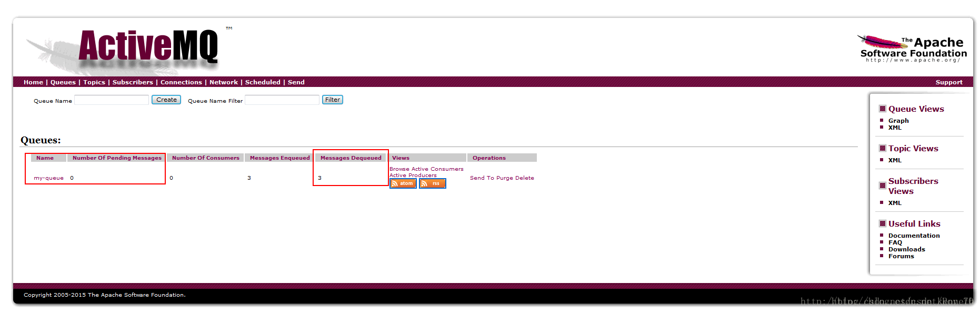The width and height of the screenshot is (980, 312).
Task: Open XML under Topic Views
Action: pos(895,160)
